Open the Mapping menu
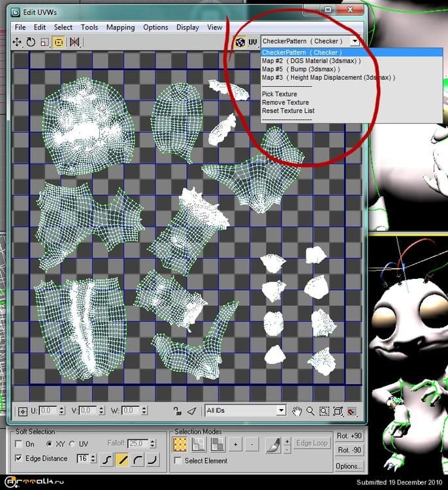448x490 pixels. [120, 27]
